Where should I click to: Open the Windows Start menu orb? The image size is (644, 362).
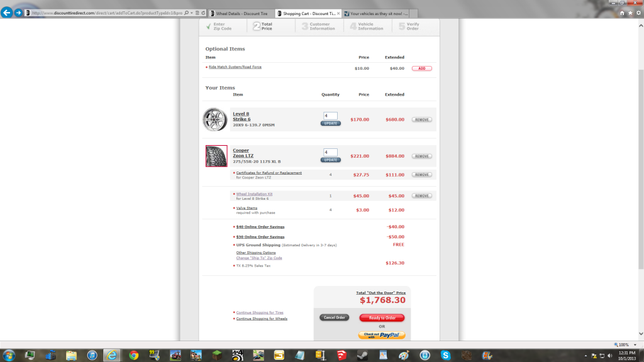click(x=9, y=355)
